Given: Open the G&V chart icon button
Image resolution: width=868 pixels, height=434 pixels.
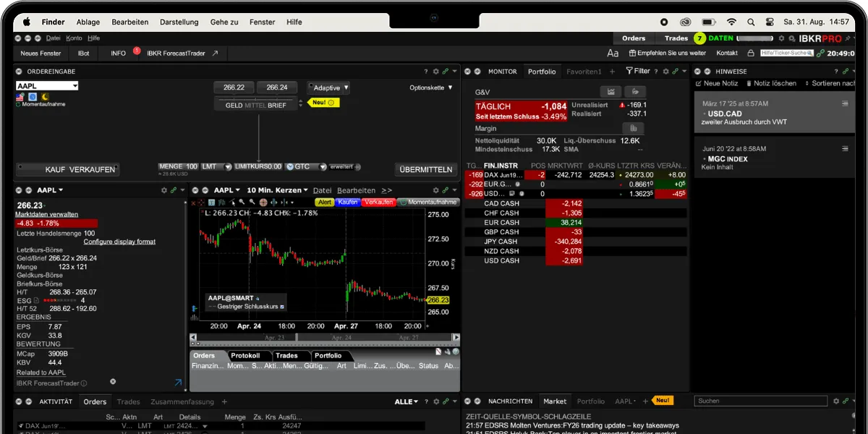Looking at the screenshot, I should tap(611, 92).
